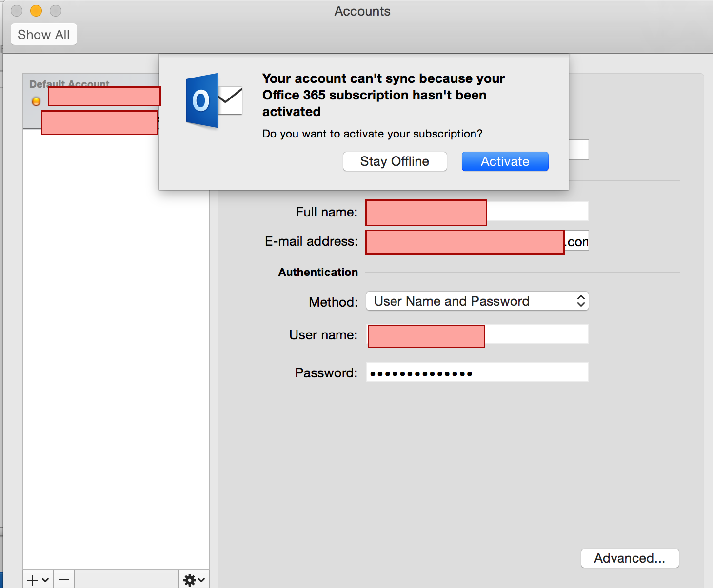Click the User name input field
Viewport: 713px width, 588px height.
[x=477, y=334]
